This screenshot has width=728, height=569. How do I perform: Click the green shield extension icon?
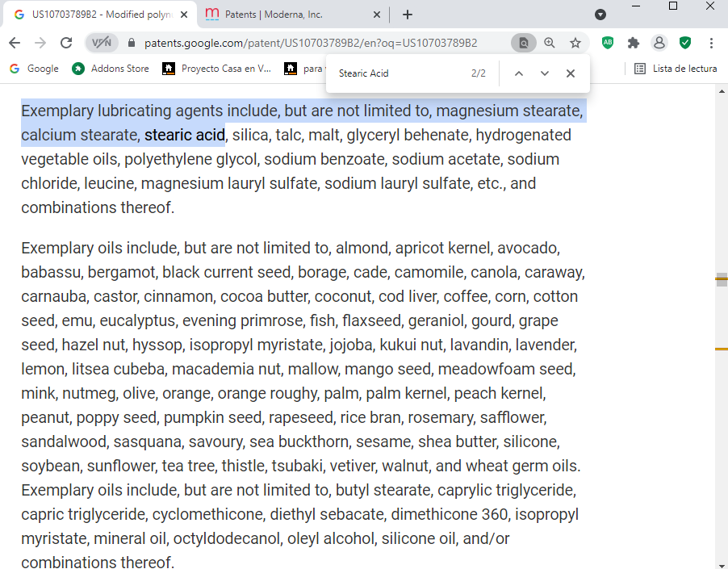point(685,43)
